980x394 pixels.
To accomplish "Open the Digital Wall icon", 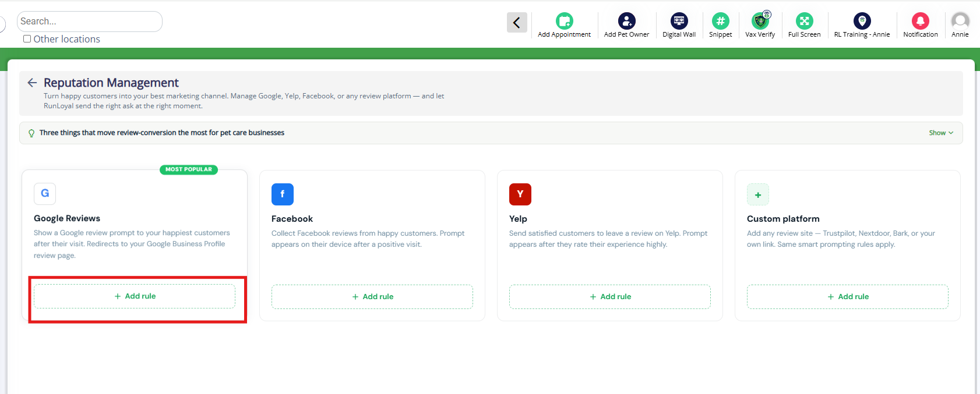I will click(679, 21).
